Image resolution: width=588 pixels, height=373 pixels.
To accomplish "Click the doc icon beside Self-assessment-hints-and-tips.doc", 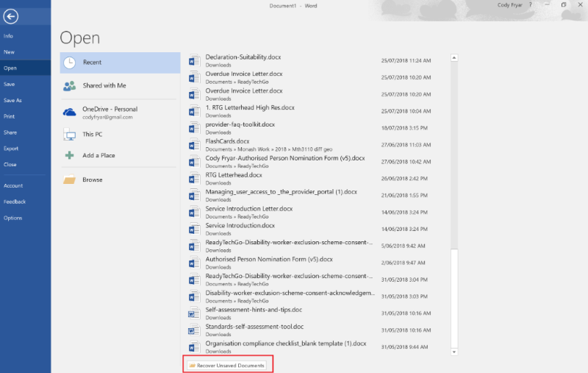I will click(194, 313).
